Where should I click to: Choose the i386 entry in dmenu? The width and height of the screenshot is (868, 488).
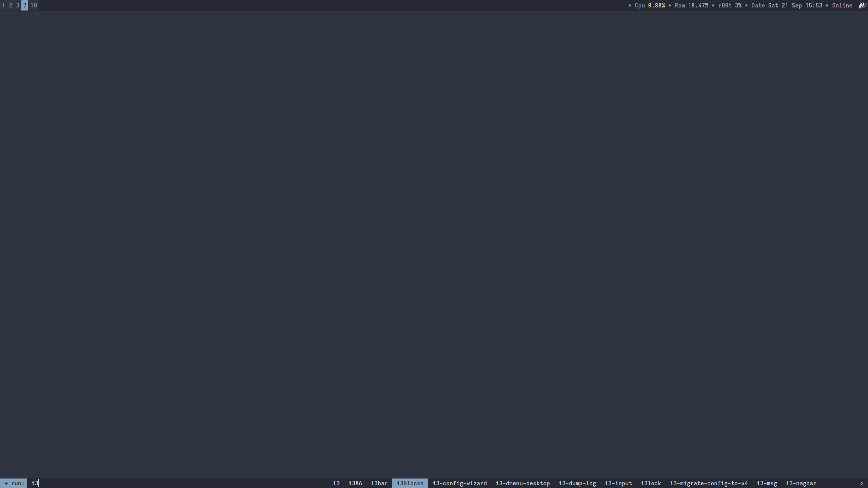pyautogui.click(x=355, y=483)
